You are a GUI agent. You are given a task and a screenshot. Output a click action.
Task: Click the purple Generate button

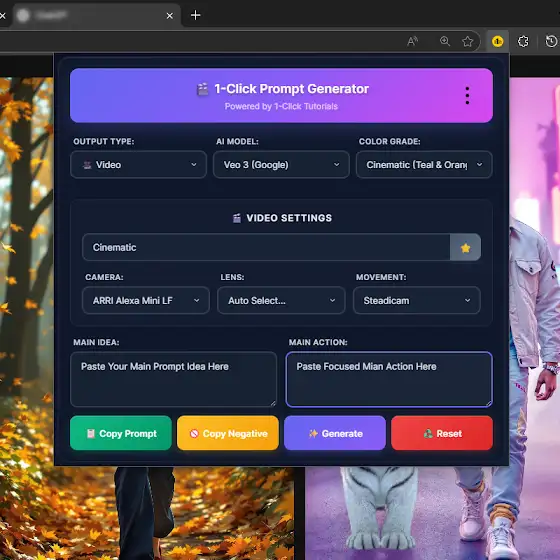pos(335,433)
